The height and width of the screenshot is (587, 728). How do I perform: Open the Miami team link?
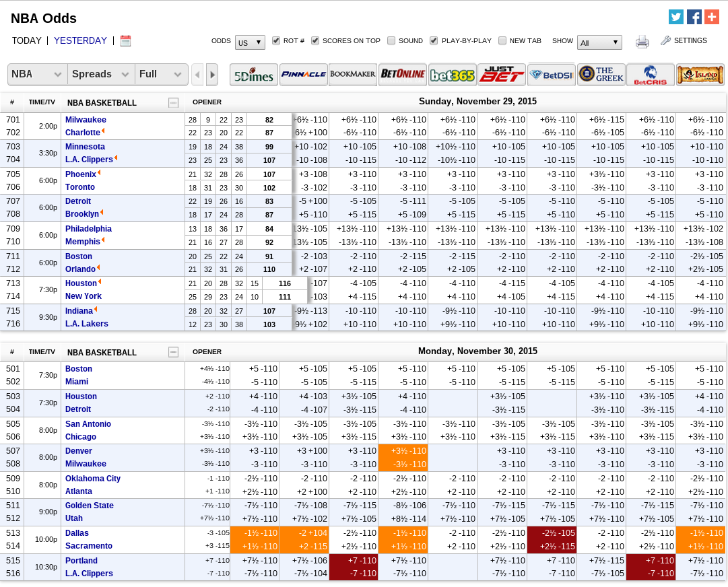[x=77, y=382]
